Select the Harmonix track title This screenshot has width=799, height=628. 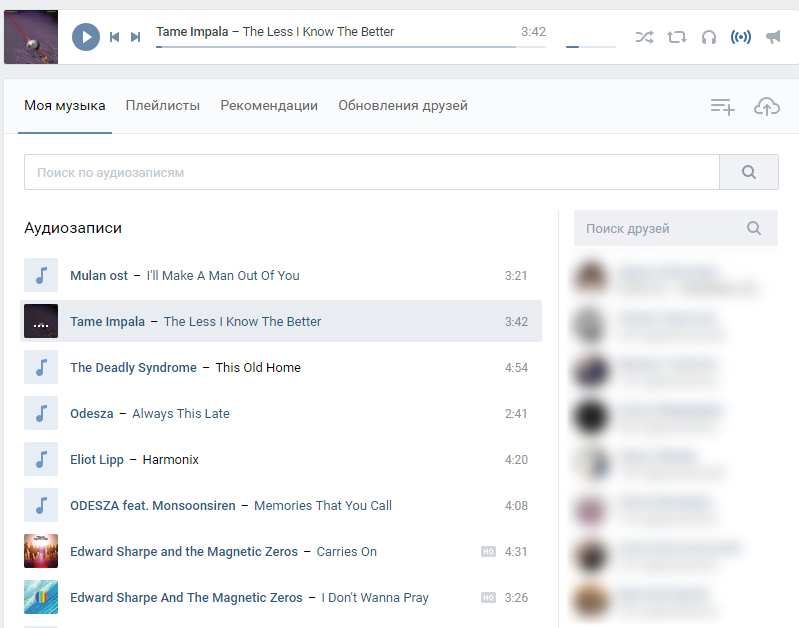point(171,460)
